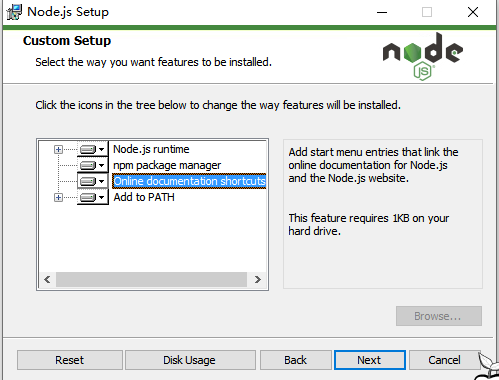Click the Reset button
Image resolution: width=499 pixels, height=380 pixels.
(x=70, y=360)
